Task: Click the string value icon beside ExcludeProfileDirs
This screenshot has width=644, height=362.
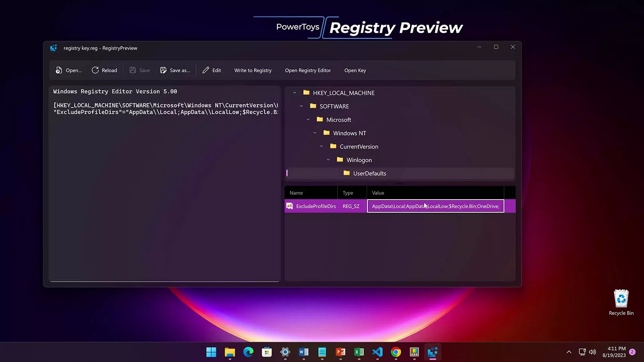Action: (x=289, y=206)
